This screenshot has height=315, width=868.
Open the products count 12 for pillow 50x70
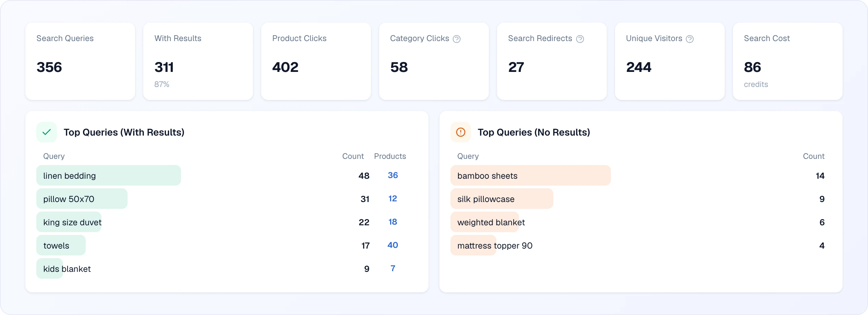[x=393, y=199]
